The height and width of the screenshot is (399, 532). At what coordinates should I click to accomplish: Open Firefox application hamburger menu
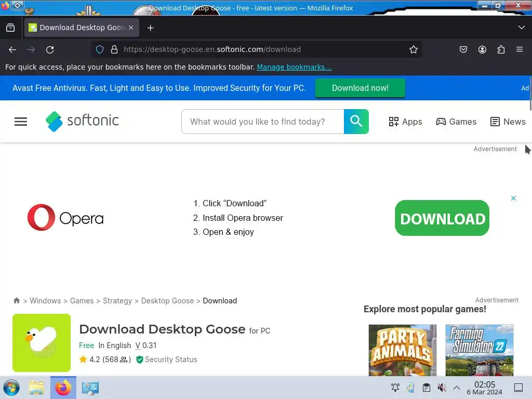520,49
